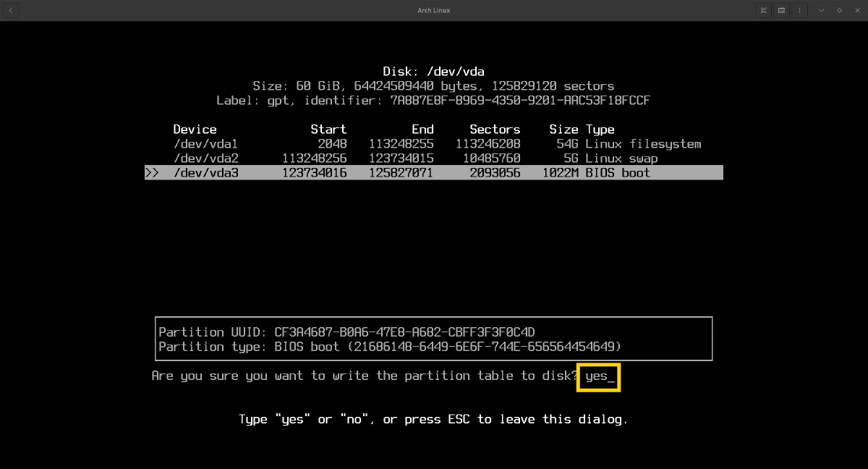Open the three-dot menu in header
The height and width of the screenshot is (469, 868).
pos(801,10)
